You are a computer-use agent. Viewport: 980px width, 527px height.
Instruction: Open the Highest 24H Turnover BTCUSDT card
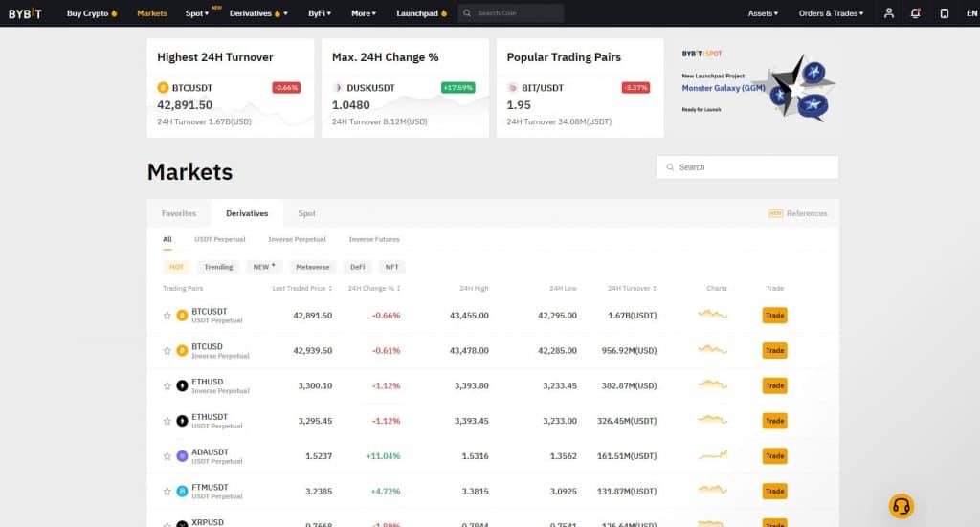[231, 88]
